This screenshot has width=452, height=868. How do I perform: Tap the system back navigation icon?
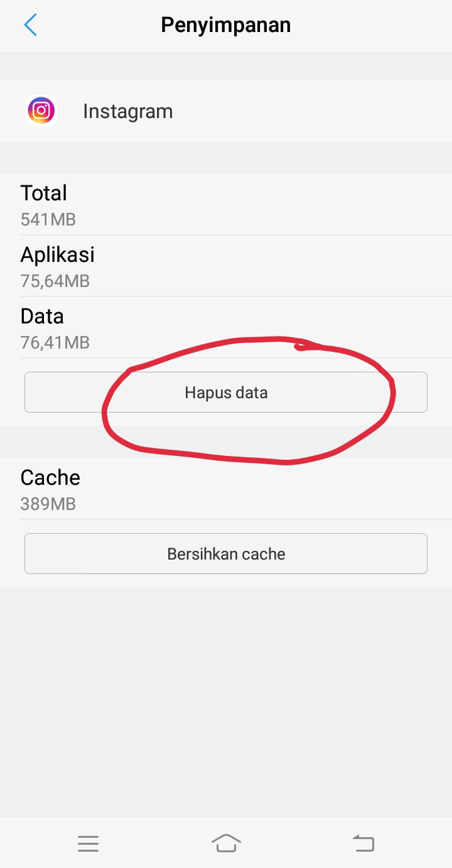363,844
